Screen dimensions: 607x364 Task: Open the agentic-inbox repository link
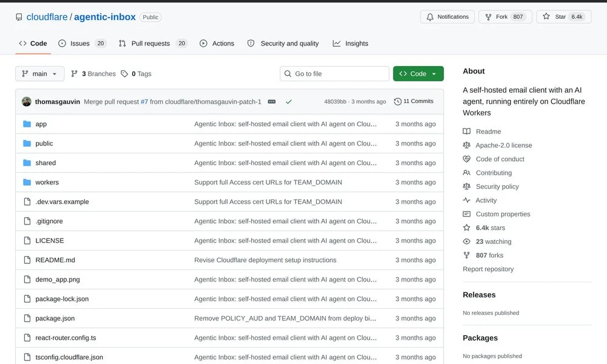(x=105, y=17)
